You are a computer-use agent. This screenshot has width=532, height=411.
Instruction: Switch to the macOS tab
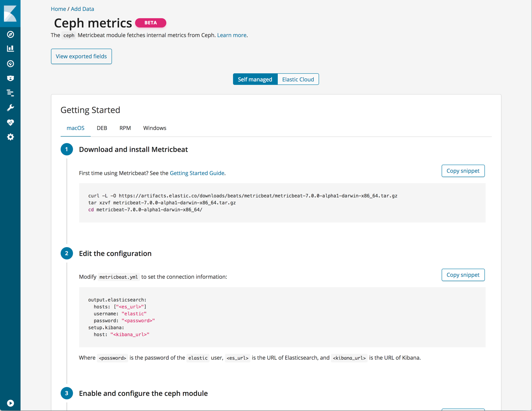coord(75,128)
